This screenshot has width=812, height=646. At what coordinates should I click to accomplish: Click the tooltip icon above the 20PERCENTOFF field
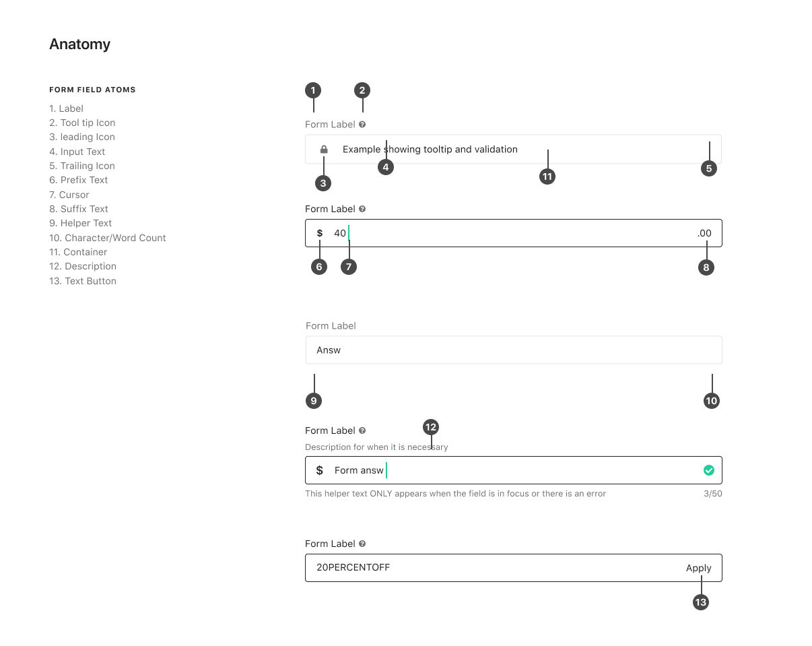point(362,544)
